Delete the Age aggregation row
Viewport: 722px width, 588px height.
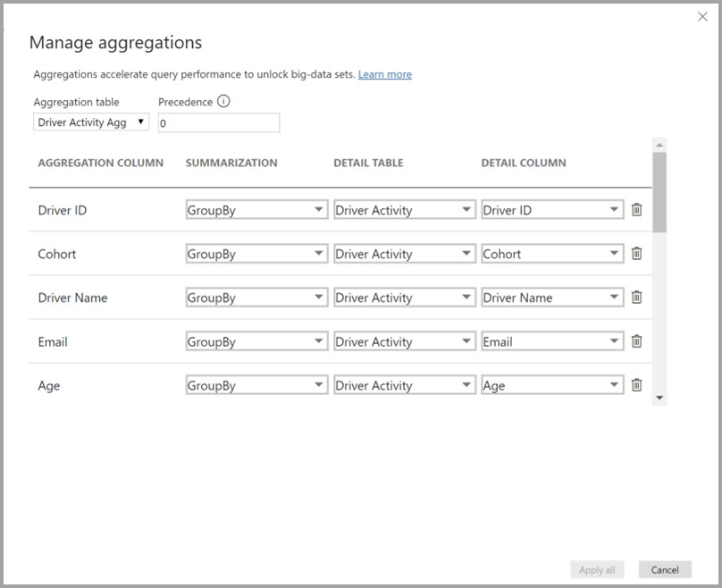636,384
